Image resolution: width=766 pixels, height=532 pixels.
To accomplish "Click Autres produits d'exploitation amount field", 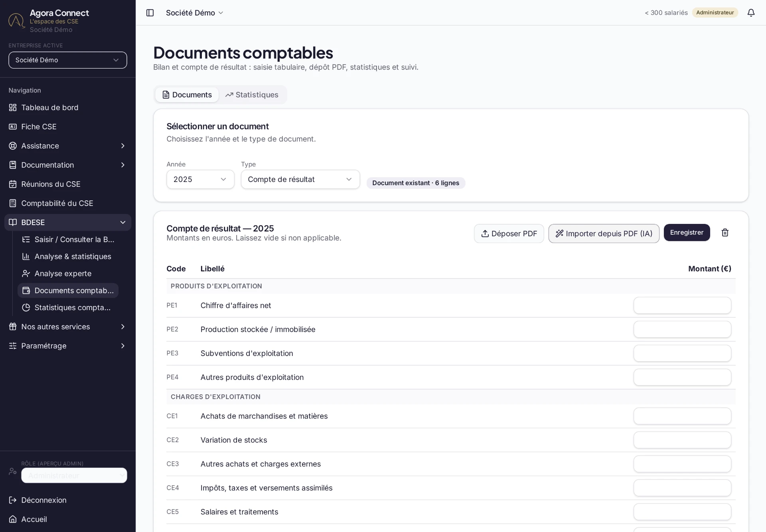I will coord(682,377).
